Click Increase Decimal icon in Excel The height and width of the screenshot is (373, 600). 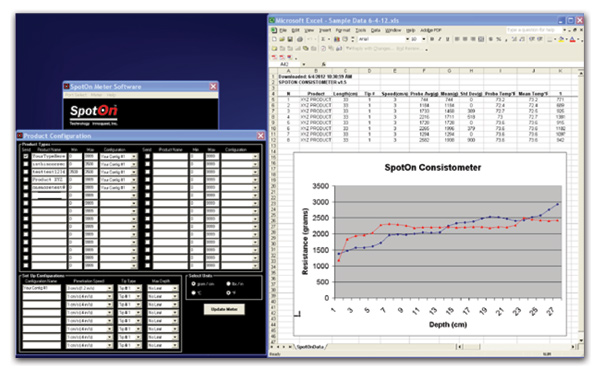pyautogui.click(x=514, y=39)
